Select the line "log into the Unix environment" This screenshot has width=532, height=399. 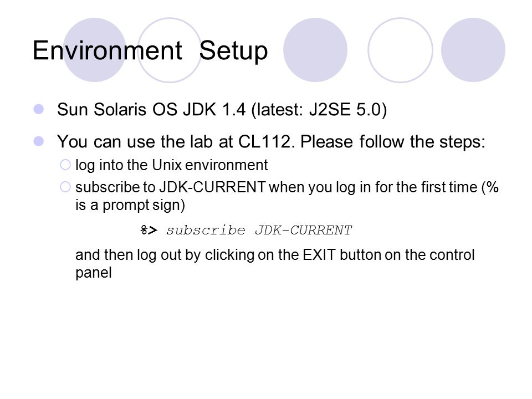[171, 165]
